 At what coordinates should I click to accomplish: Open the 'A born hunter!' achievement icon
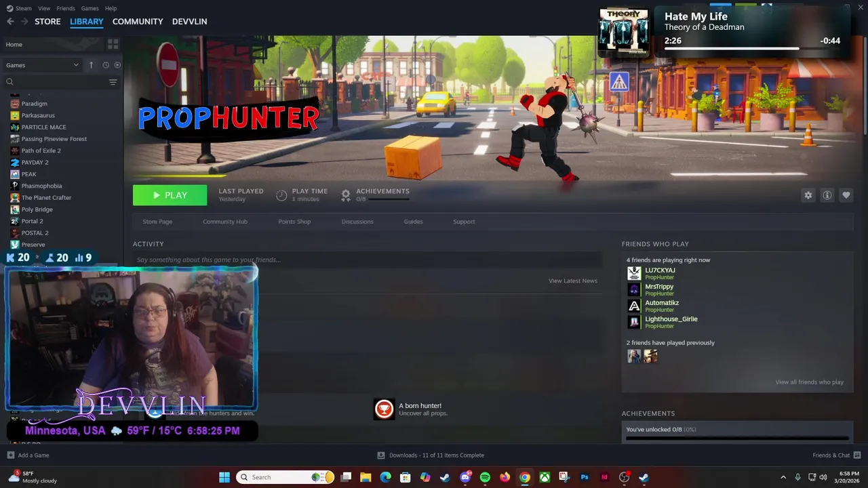pyautogui.click(x=384, y=409)
